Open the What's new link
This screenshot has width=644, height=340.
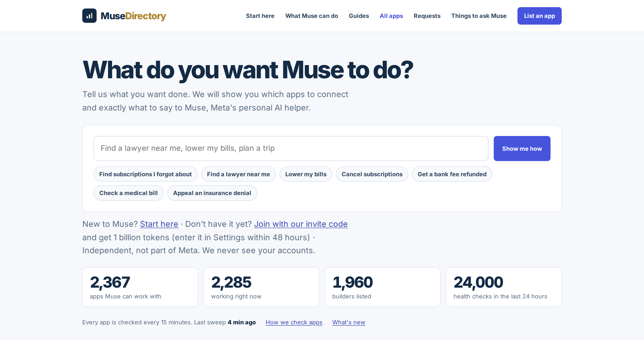[x=349, y=322]
